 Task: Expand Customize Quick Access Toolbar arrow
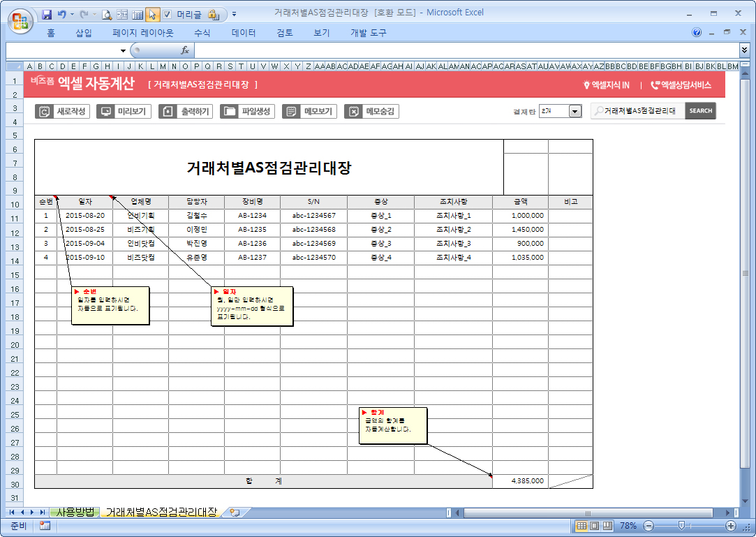235,15
